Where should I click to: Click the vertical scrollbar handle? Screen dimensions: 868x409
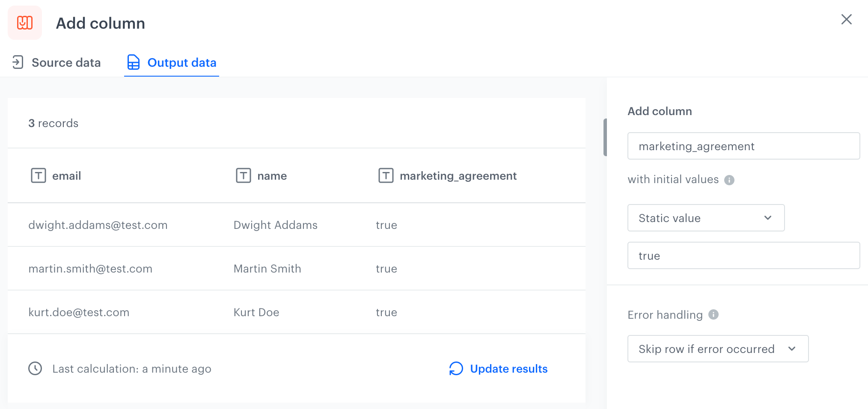click(605, 137)
